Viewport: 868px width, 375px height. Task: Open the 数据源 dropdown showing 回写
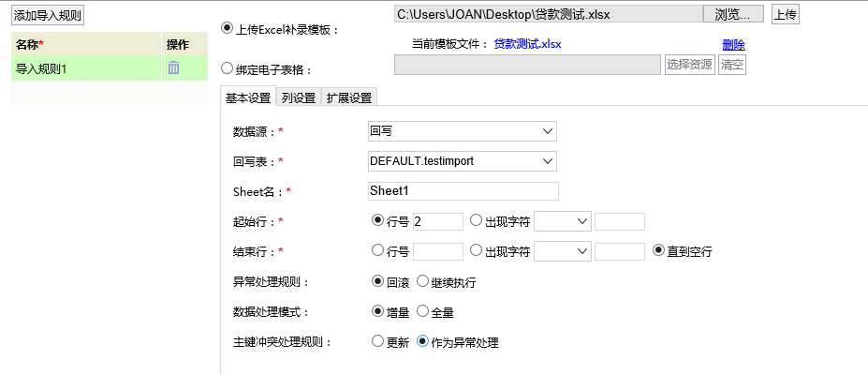(462, 131)
